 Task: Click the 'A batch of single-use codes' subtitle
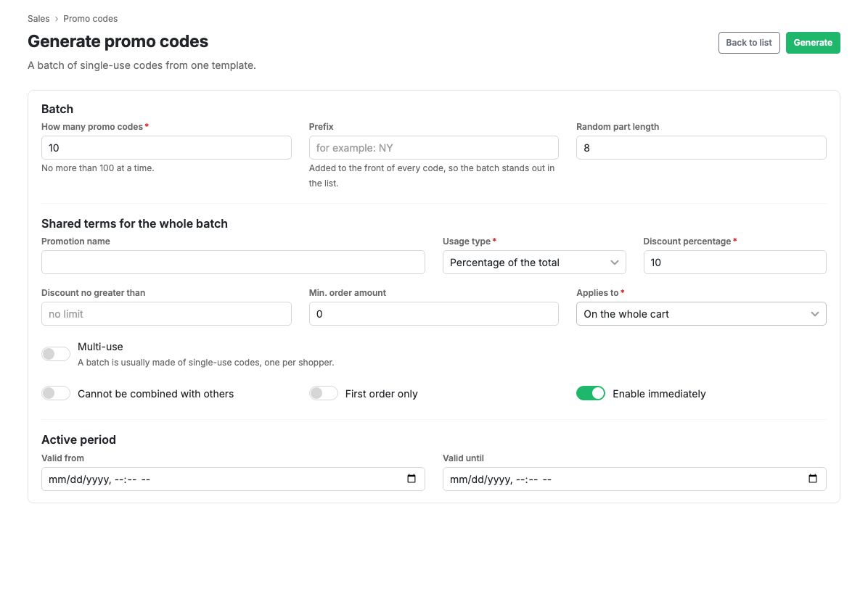coord(142,65)
